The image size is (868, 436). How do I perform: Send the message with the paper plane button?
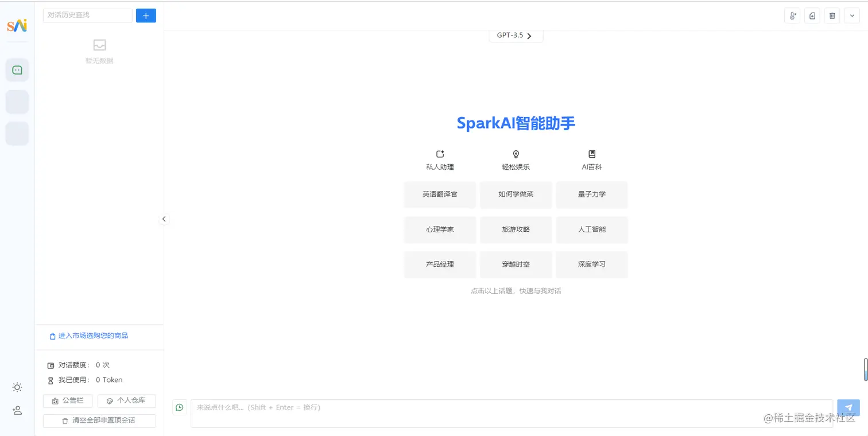(x=848, y=407)
